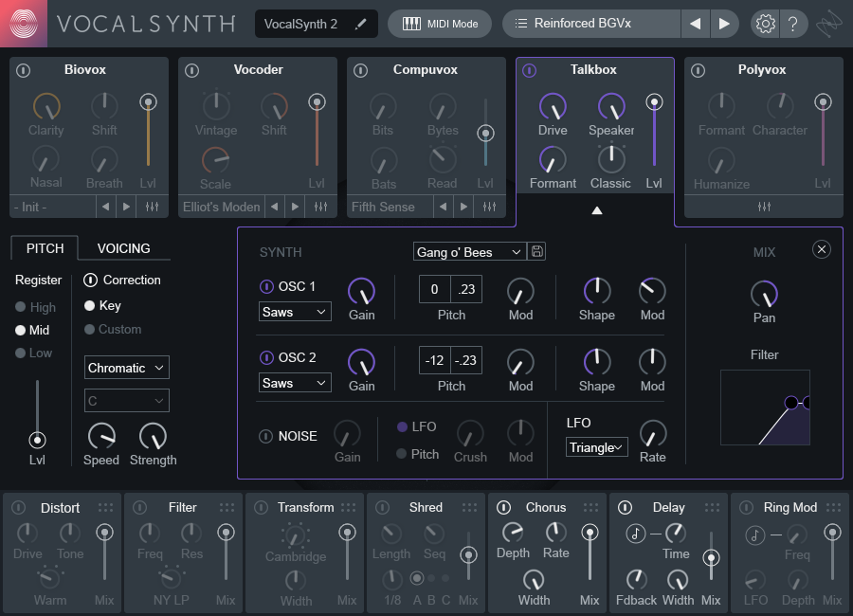Open the Chromatic scale dropdown
The height and width of the screenshot is (616, 853).
click(127, 368)
